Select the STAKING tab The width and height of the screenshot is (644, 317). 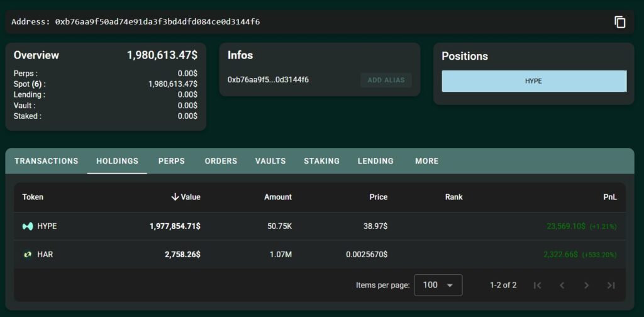click(321, 161)
